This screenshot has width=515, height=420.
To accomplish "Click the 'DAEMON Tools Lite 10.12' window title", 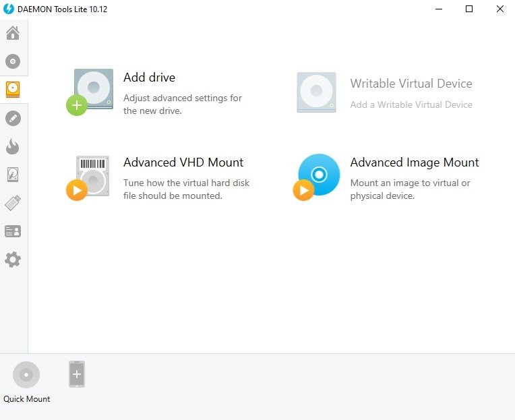I will tap(63, 9).
